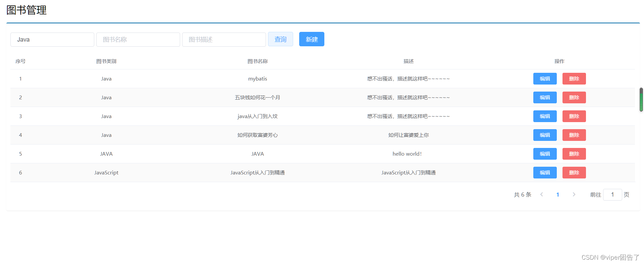Edit the 五块钱如何花一个月 row
The width and height of the screenshot is (644, 264).
545,98
